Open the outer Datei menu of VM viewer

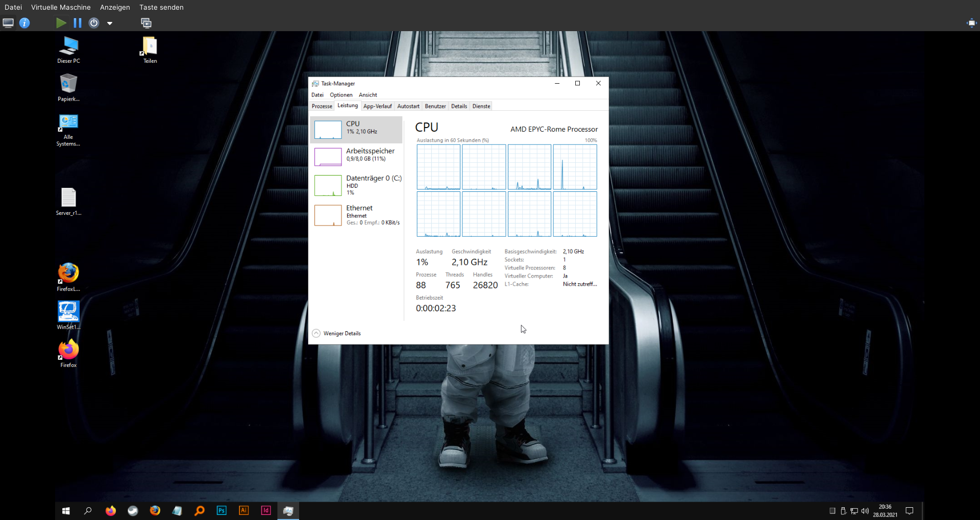[x=13, y=7]
